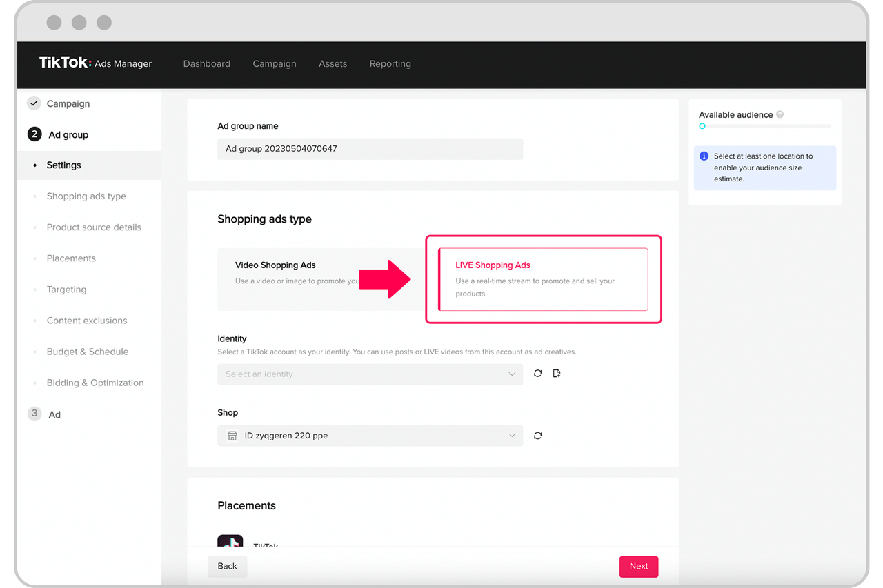
Task: Click the Ad group step number icon
Action: click(34, 134)
